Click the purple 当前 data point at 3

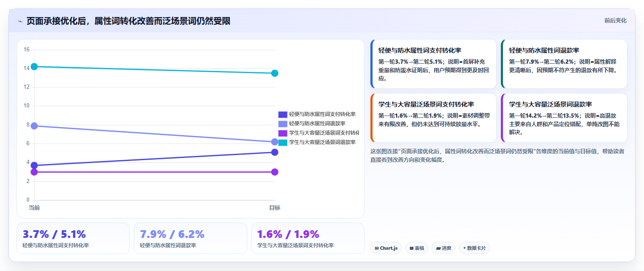pyautogui.click(x=34, y=172)
